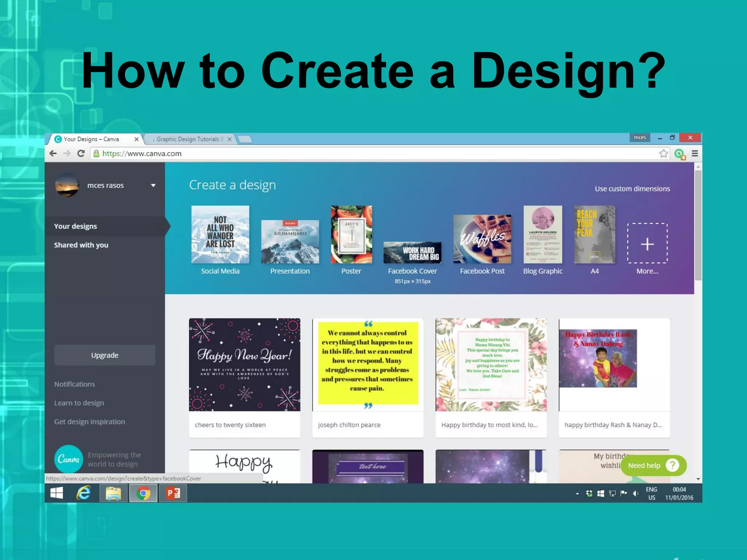Launch Internet Explorer from the taskbar
The image size is (747, 560).
(84, 493)
